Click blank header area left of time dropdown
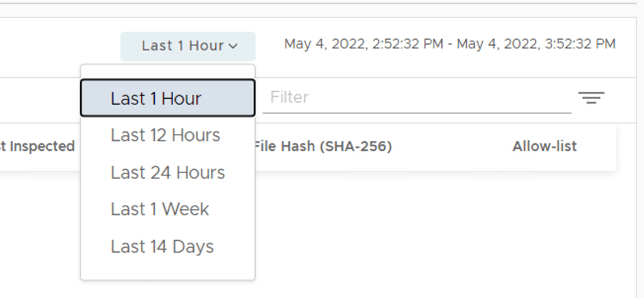 (x=57, y=46)
